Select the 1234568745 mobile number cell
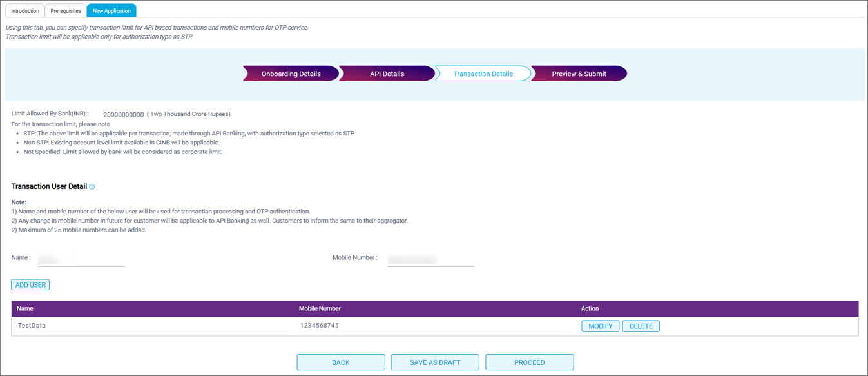The image size is (868, 376). tap(434, 326)
